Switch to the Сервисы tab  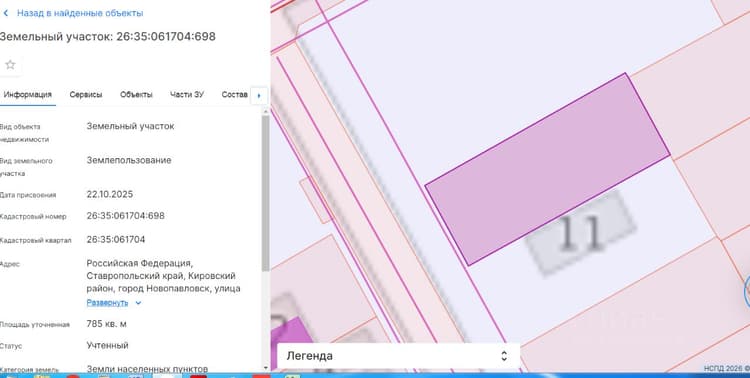86,94
